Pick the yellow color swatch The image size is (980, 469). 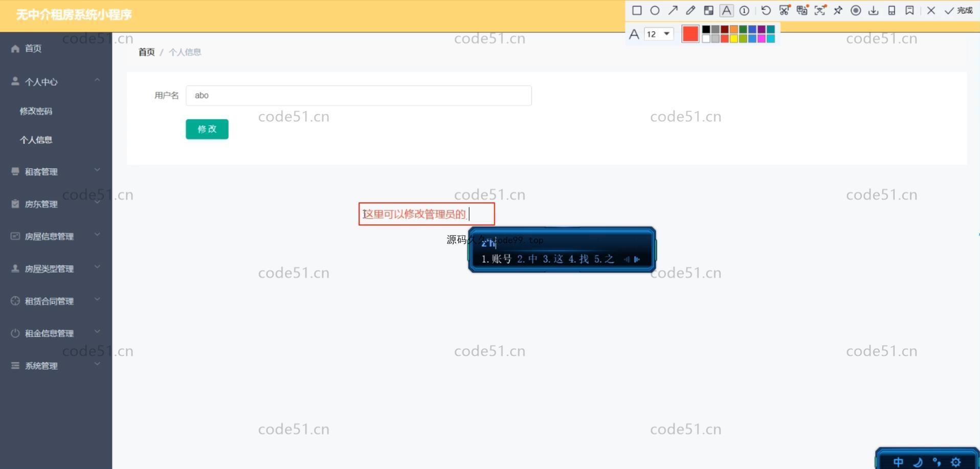(734, 38)
